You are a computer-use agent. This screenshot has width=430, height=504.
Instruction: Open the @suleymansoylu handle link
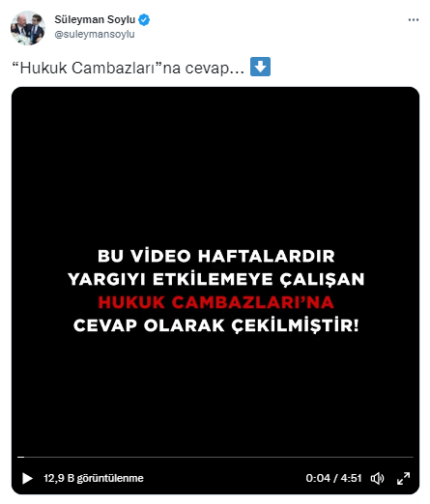point(95,34)
